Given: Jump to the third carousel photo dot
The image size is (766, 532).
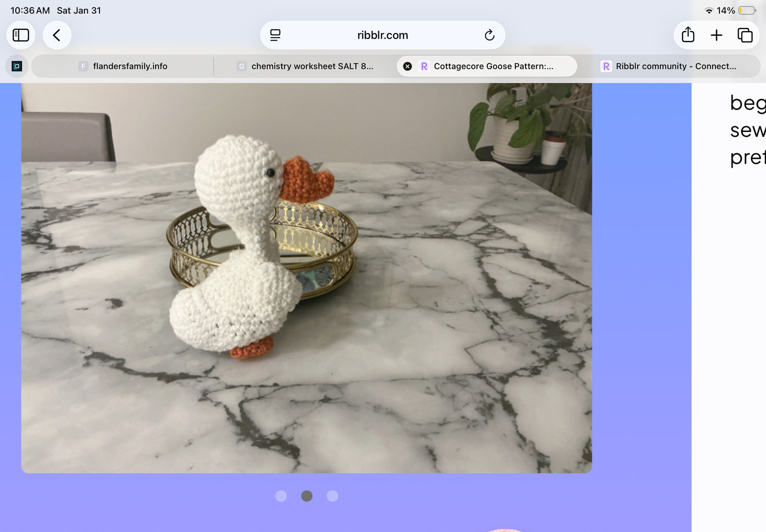Looking at the screenshot, I should click(332, 496).
